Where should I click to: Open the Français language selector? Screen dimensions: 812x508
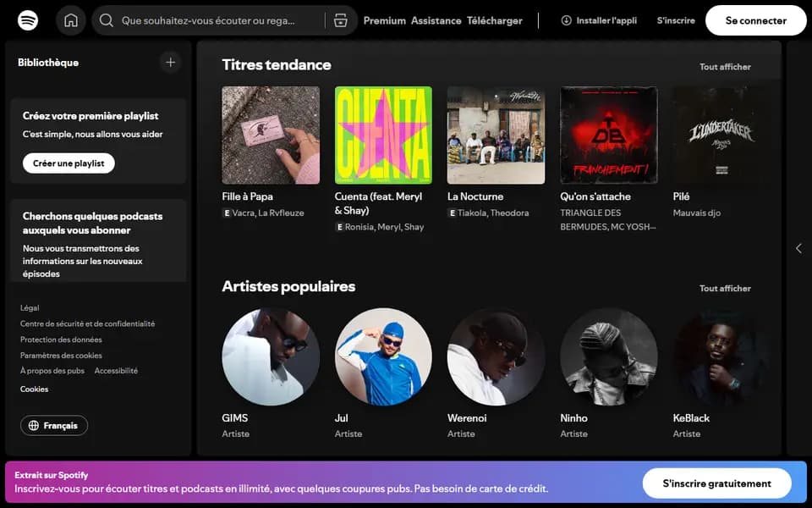[54, 426]
